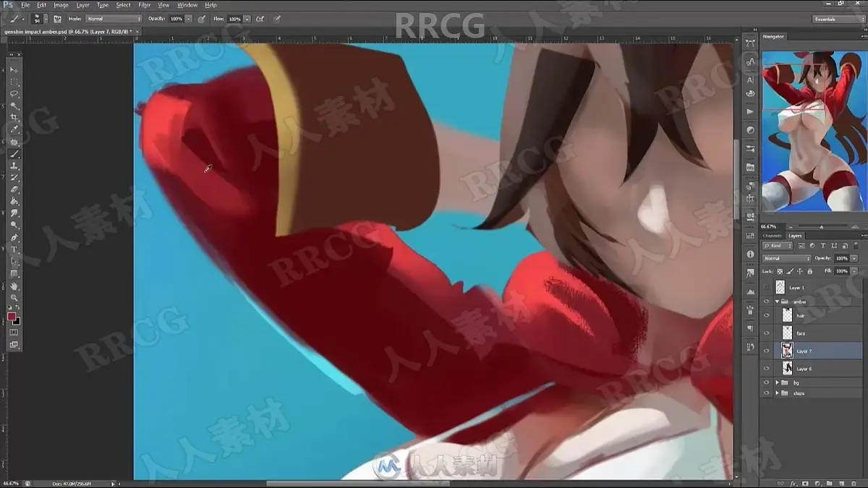This screenshot has height=488, width=868.
Task: Open layer blend mode dropdown
Action: click(x=787, y=258)
